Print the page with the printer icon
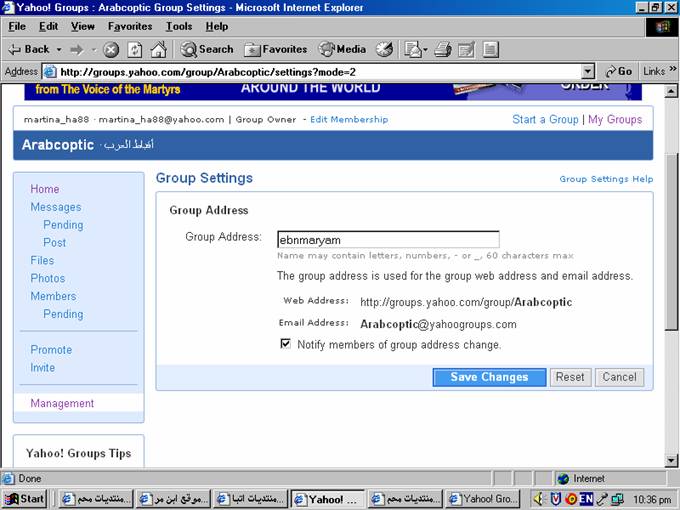Viewport: 680px width, 510px height. point(443,50)
